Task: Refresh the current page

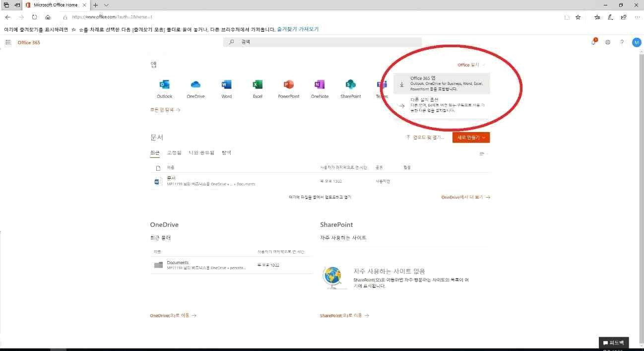Action: [34, 17]
